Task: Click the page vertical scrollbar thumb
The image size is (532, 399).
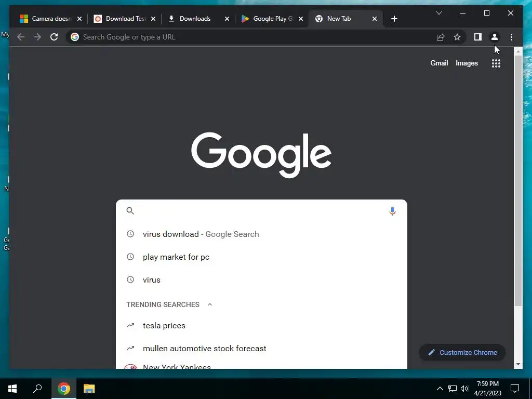Action: (518, 180)
